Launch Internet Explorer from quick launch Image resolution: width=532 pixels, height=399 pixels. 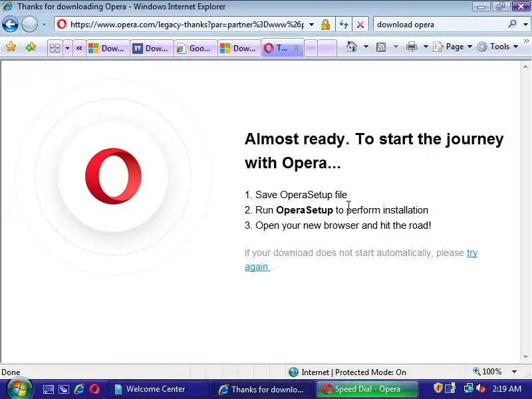click(x=79, y=389)
